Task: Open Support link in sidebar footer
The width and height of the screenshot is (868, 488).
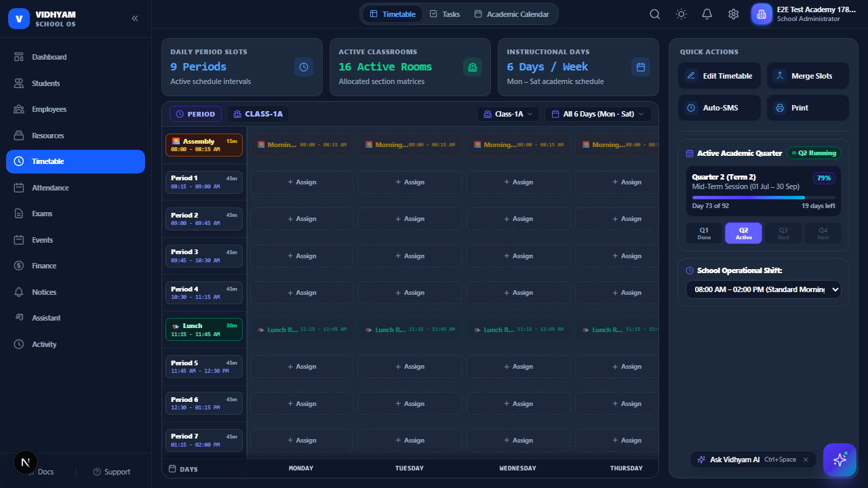Action: pos(112,472)
